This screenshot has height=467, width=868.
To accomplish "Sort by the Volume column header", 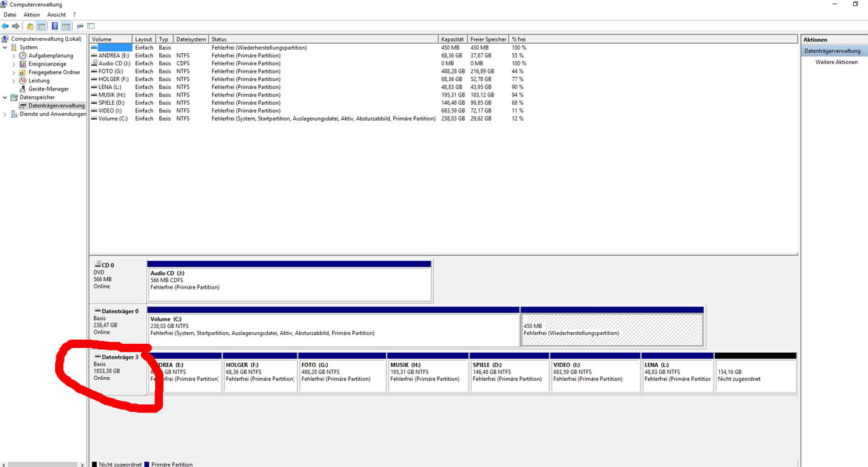I will [x=111, y=39].
